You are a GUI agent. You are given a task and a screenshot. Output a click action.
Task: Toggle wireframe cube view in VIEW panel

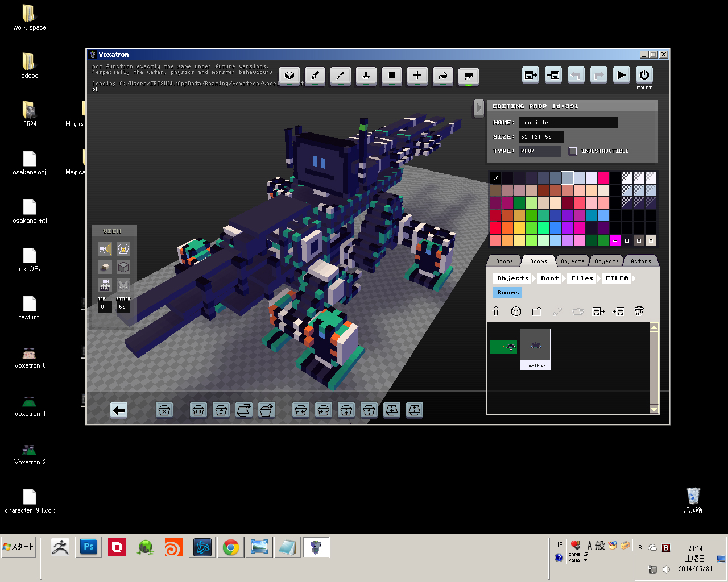[x=123, y=267]
